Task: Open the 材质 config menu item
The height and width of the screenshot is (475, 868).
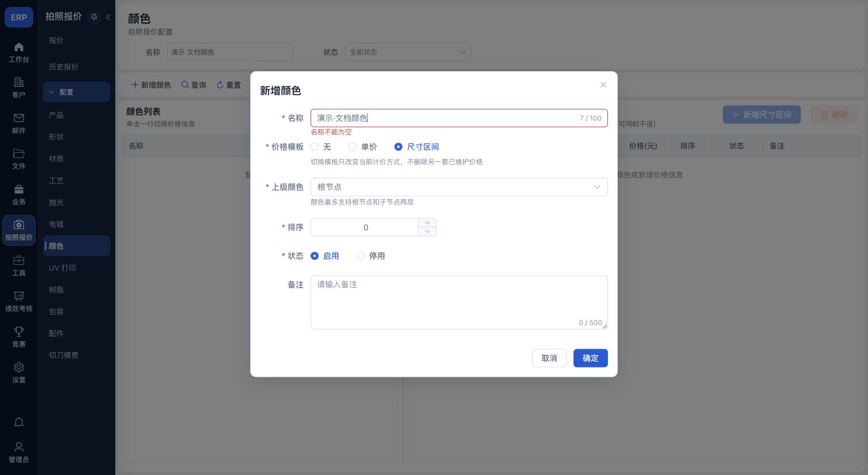Action: [x=76, y=159]
